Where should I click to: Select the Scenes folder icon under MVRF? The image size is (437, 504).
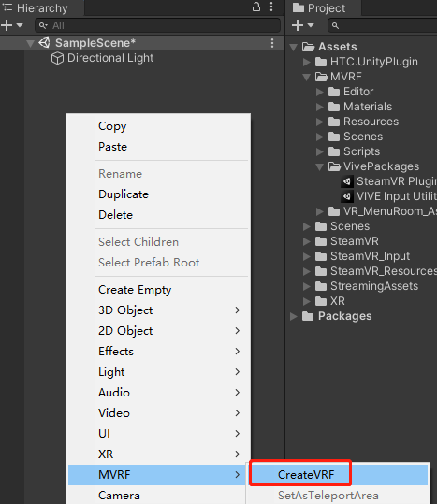[334, 137]
